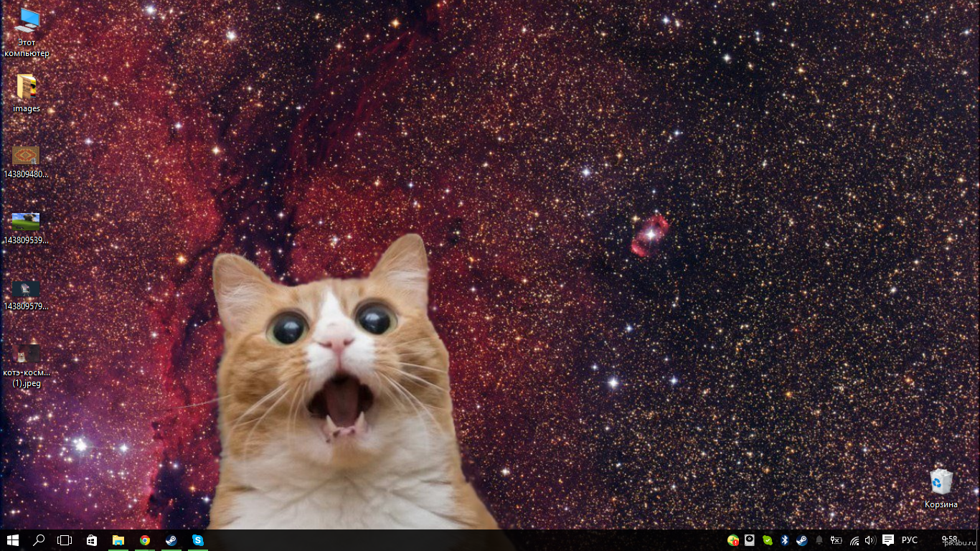980x551 pixels.
Task: Switch to Google Chrome on taskbar
Action: pos(145,540)
